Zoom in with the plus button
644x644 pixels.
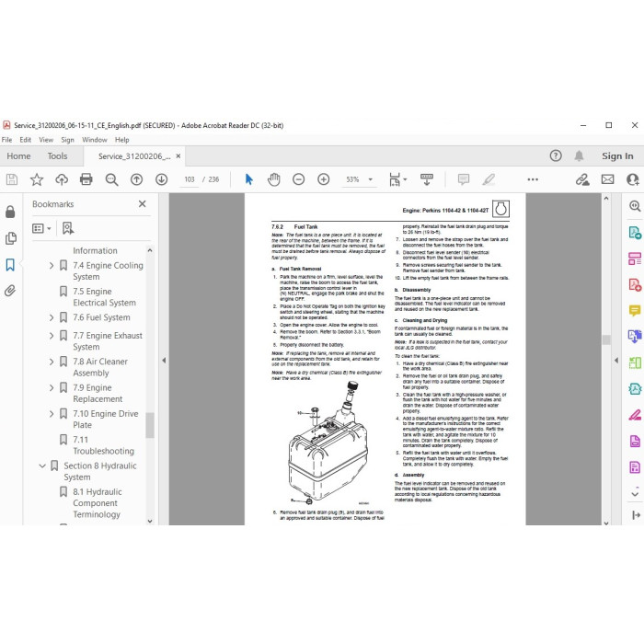pos(324,179)
